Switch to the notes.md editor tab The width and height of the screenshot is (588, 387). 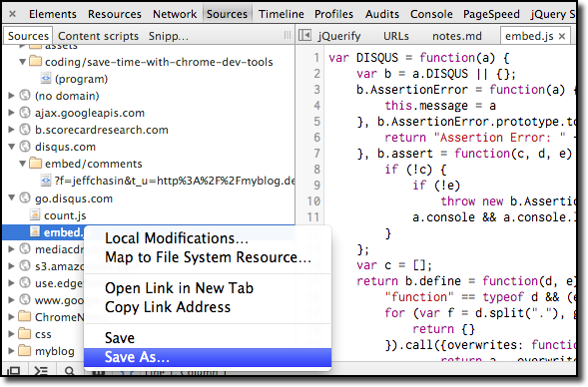point(457,36)
